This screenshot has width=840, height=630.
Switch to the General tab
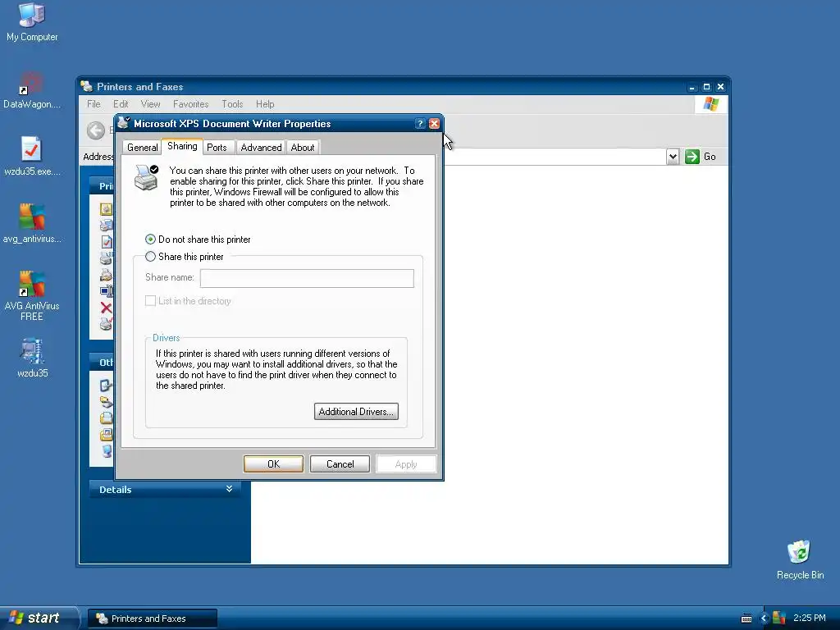click(x=142, y=148)
